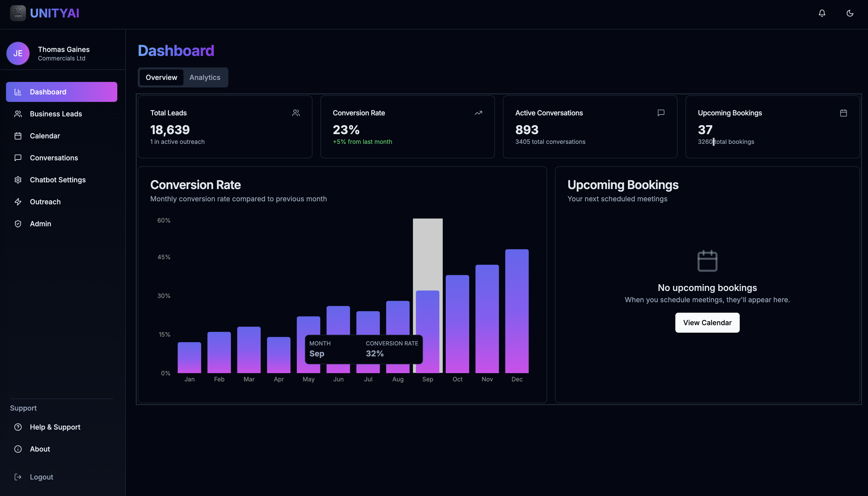Select the Overview tab
Image resolution: width=868 pixels, height=496 pixels.
pyautogui.click(x=161, y=77)
